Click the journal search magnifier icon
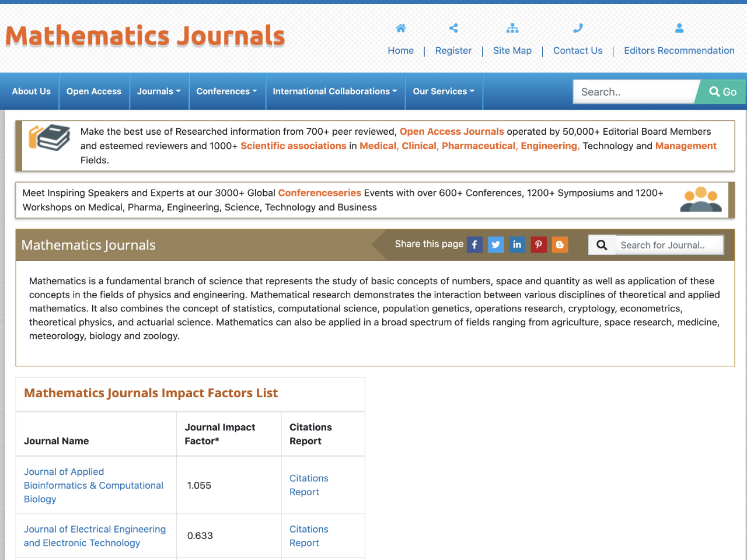 (x=602, y=245)
